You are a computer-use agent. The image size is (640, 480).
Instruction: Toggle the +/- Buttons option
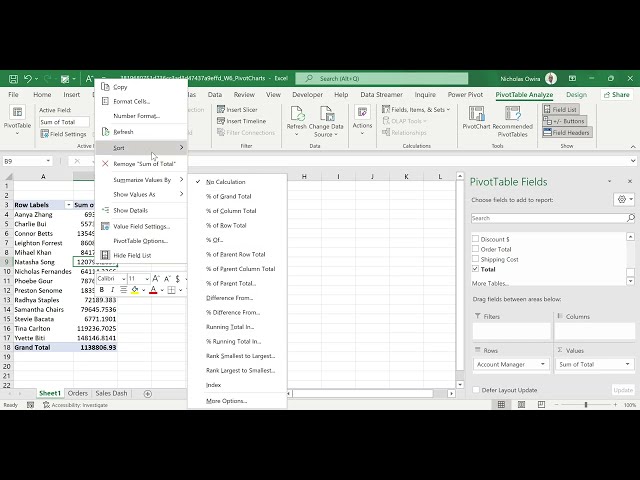[565, 121]
